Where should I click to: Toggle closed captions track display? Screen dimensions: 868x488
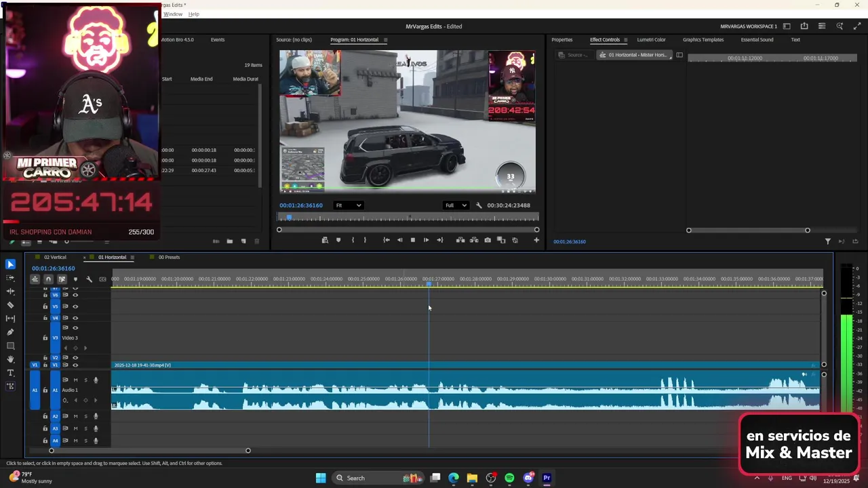102,279
